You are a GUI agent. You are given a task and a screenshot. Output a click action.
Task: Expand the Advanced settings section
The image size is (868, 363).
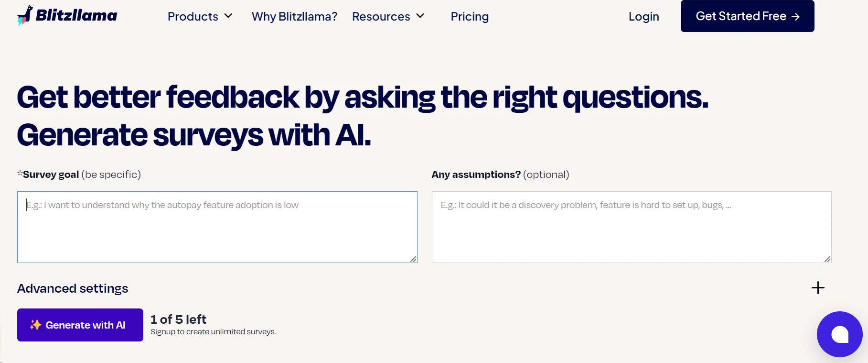(72, 288)
